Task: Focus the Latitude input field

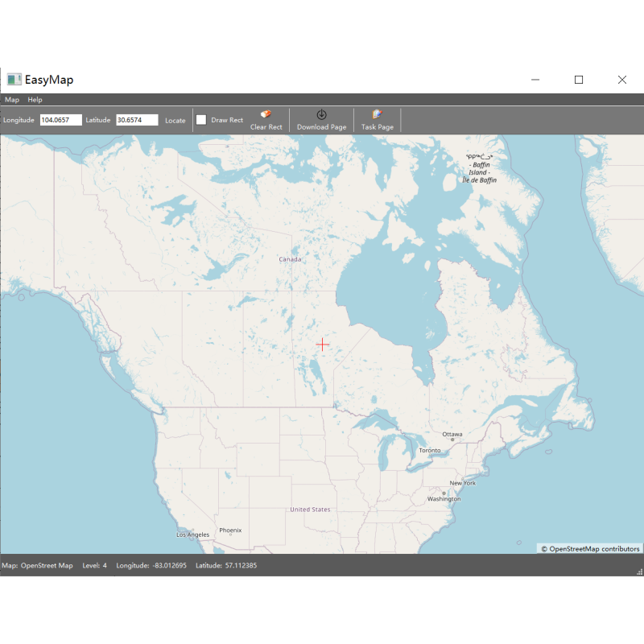Action: [x=137, y=120]
